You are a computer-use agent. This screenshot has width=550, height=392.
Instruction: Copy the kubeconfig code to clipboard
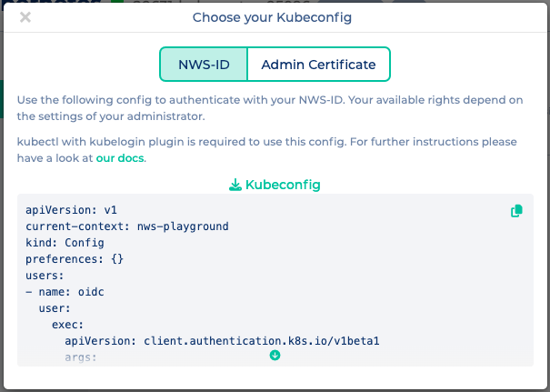[x=516, y=211]
